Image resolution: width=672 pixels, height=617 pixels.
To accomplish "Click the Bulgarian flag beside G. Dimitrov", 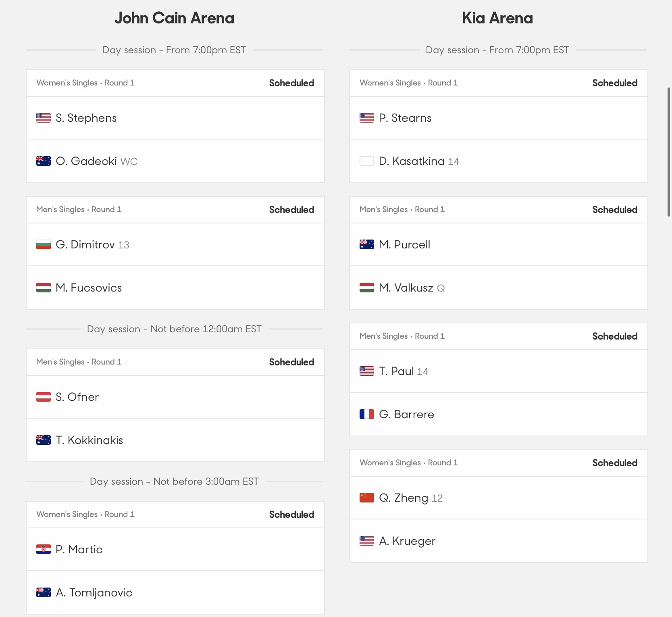I will pos(44,244).
